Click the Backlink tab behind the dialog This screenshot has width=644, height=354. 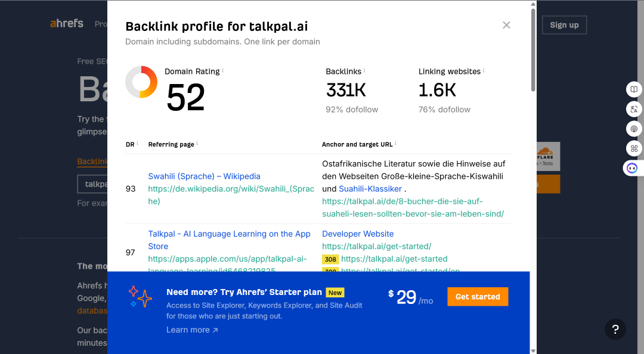click(92, 162)
